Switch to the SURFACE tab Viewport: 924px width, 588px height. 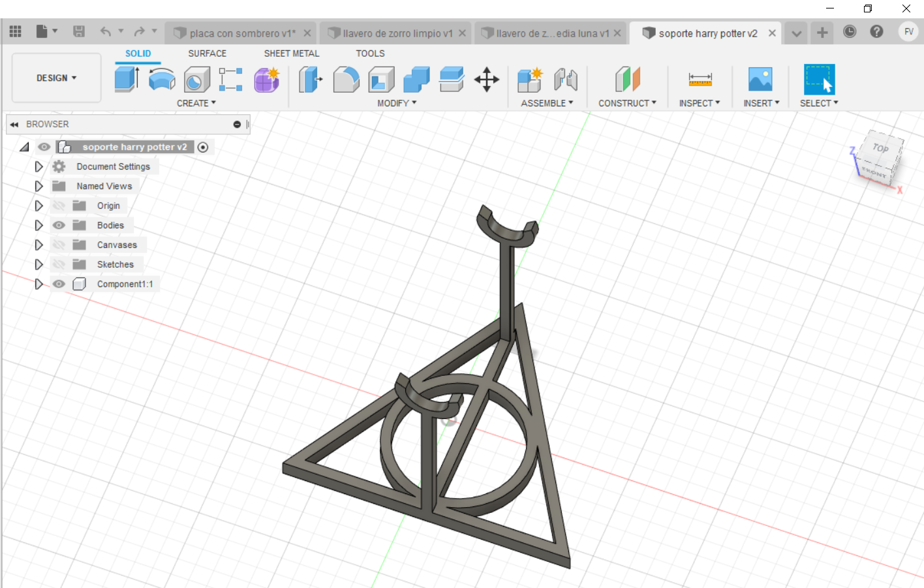coord(208,54)
